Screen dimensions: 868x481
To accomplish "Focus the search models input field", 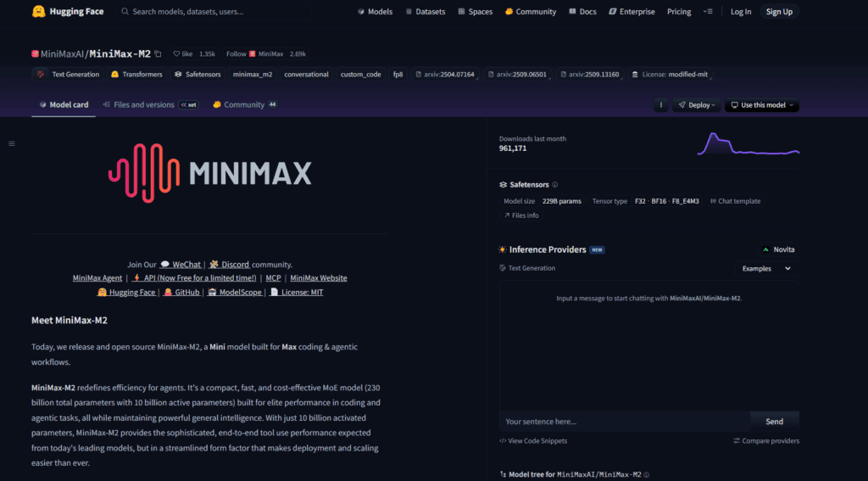I will coord(214,11).
